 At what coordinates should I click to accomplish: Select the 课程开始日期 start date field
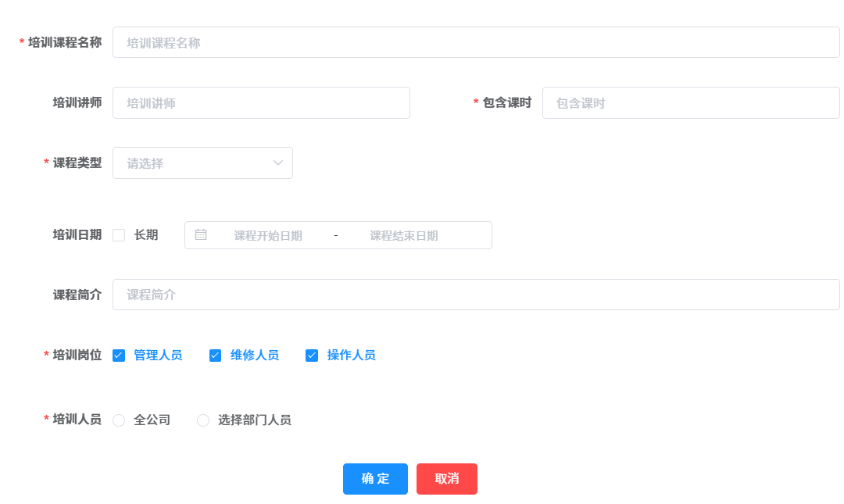tap(268, 235)
